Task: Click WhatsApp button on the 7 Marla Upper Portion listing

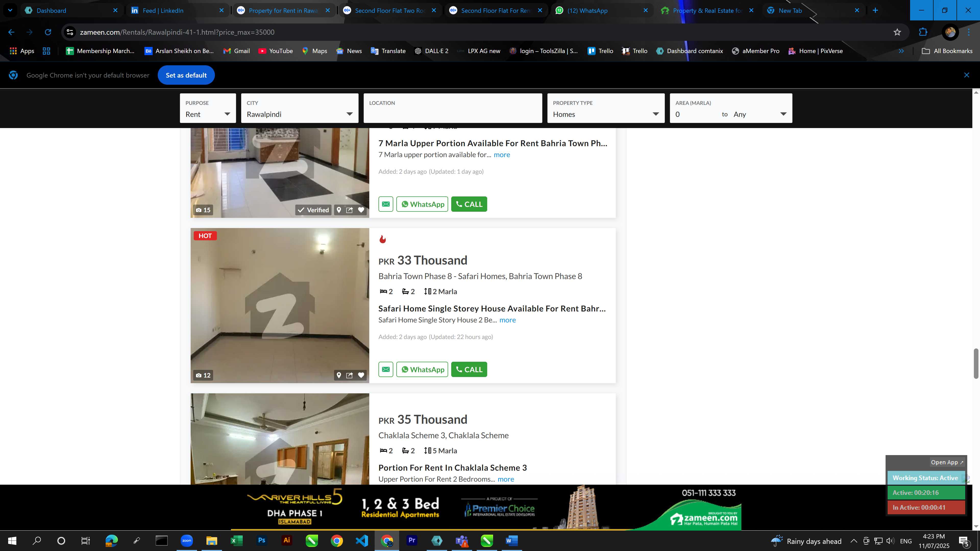Action: [x=422, y=204]
